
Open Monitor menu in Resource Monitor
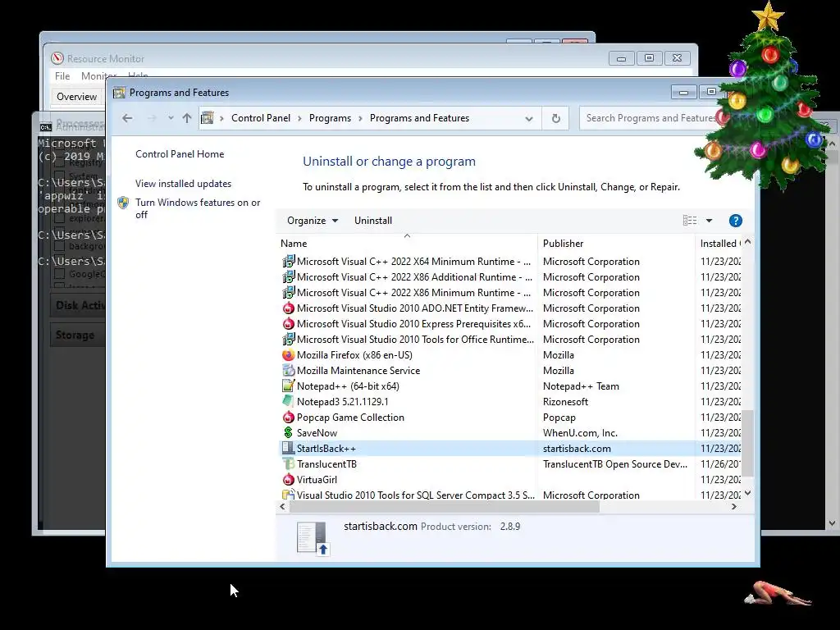click(98, 76)
